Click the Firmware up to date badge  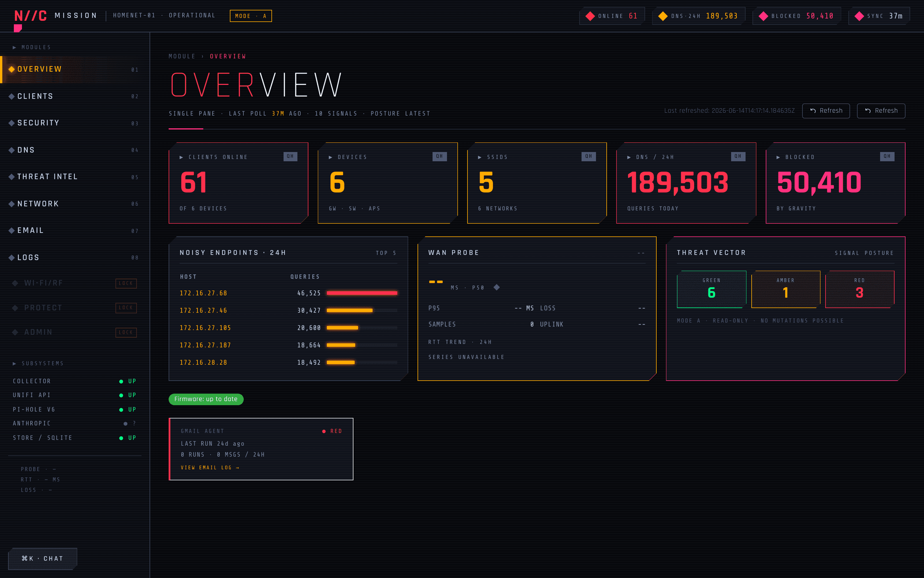[x=206, y=399]
